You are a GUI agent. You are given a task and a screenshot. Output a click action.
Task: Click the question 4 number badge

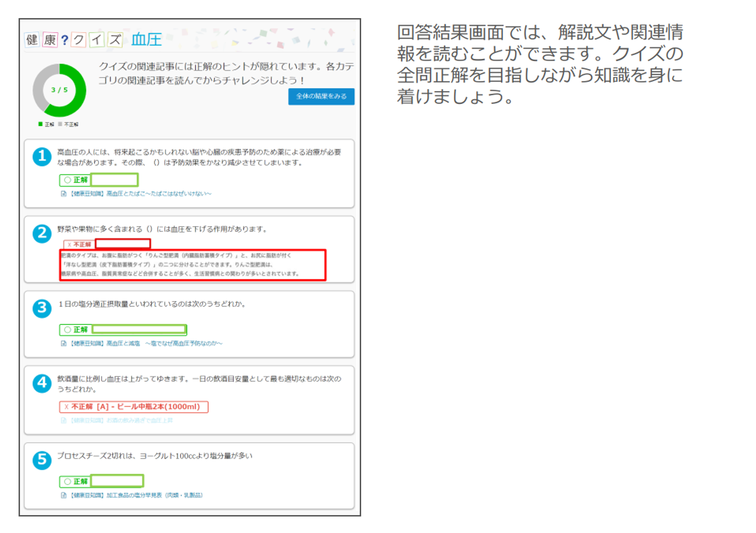coord(42,384)
